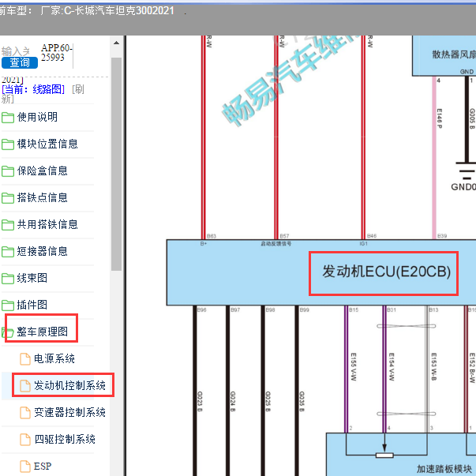Click the 加速踏板模块 block label
Viewport: 476px width, 476px height.
tap(444, 468)
